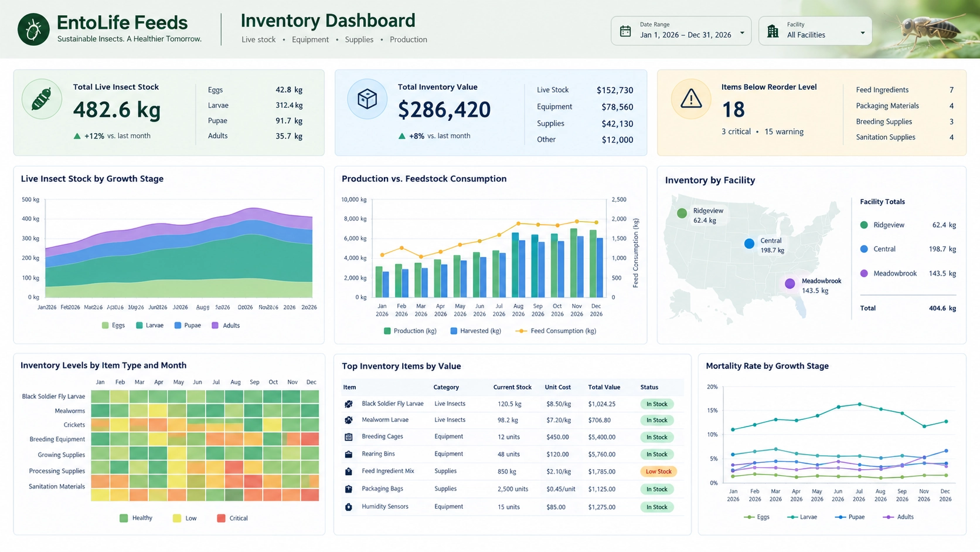This screenshot has width=980, height=552.
Task: Toggle the Larvae line in mortality legend
Action: pyautogui.click(x=802, y=517)
